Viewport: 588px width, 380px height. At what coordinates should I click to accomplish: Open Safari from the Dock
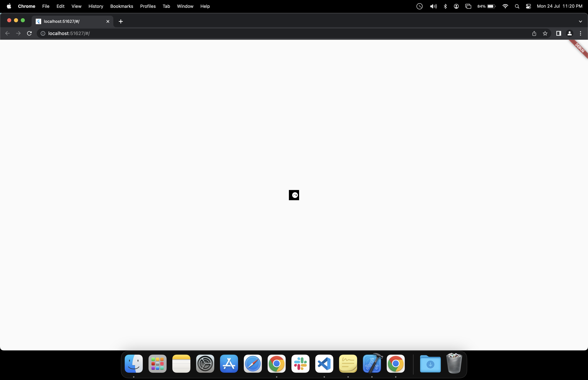tap(252, 364)
